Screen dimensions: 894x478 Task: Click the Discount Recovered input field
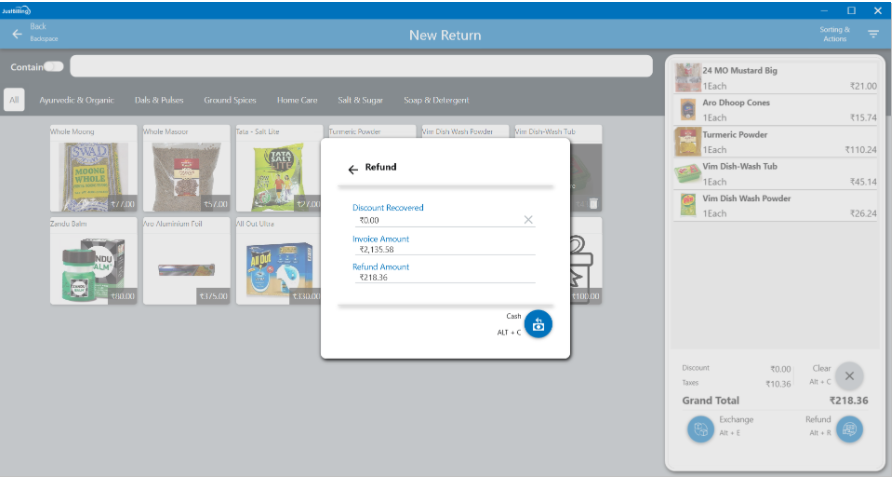click(x=438, y=220)
